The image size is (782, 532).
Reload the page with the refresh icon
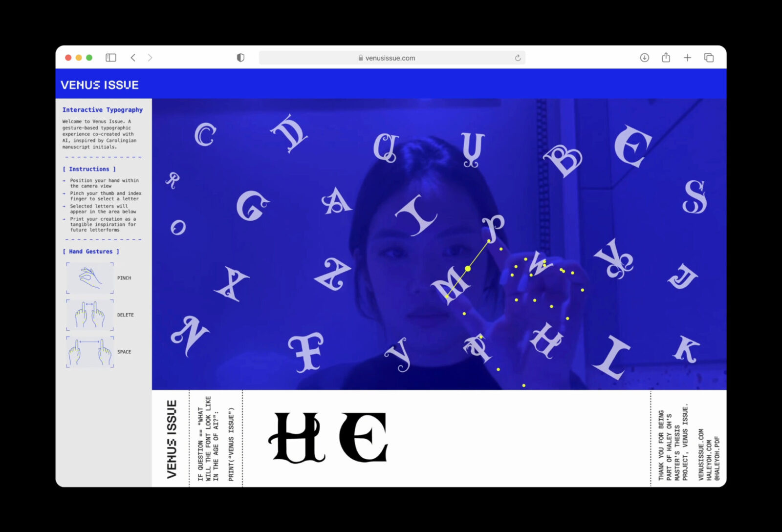click(x=518, y=58)
